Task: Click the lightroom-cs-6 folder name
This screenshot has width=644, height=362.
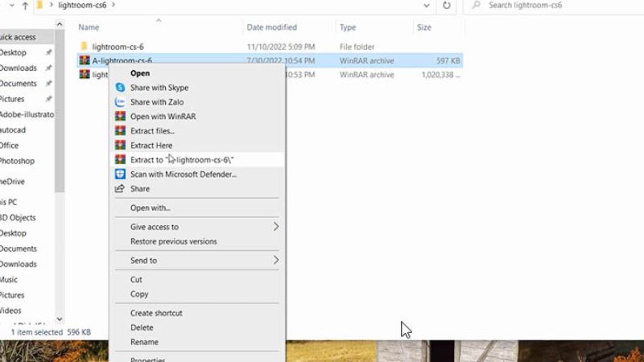Action: [x=118, y=47]
